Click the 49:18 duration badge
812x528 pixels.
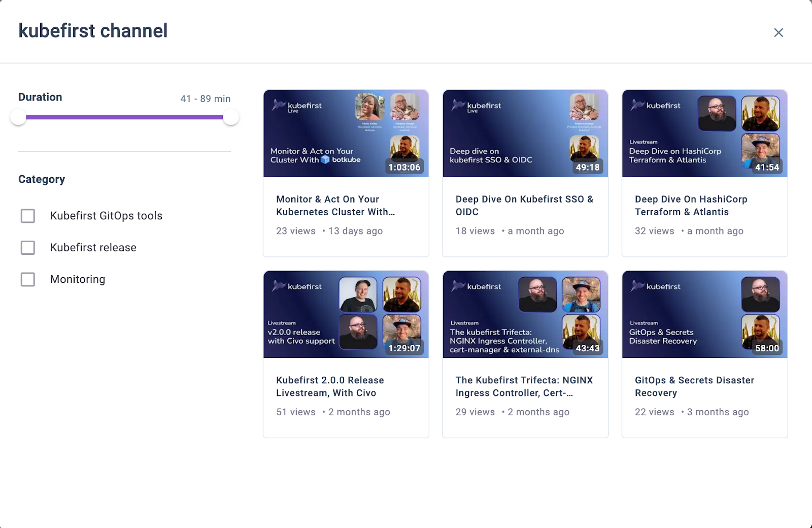pos(588,167)
